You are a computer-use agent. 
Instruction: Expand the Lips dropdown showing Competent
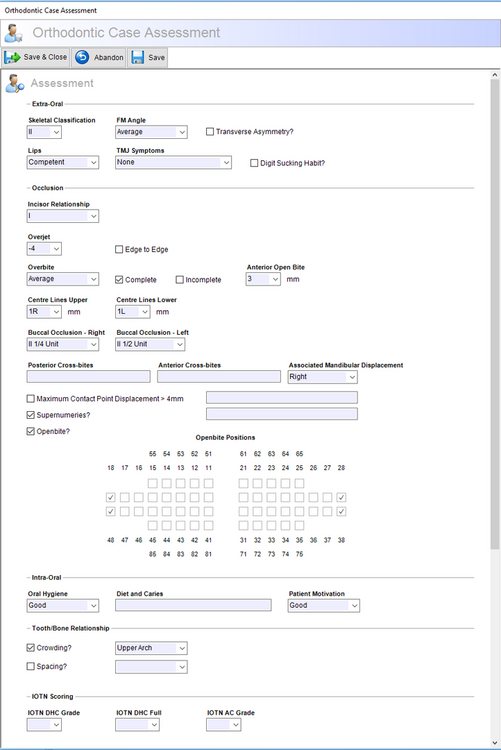(x=63, y=163)
